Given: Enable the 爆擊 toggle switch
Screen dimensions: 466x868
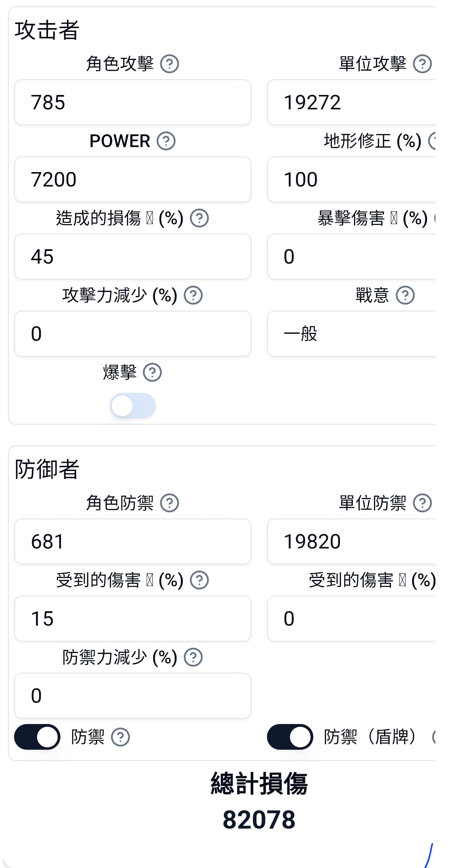Looking at the screenshot, I should [132, 406].
